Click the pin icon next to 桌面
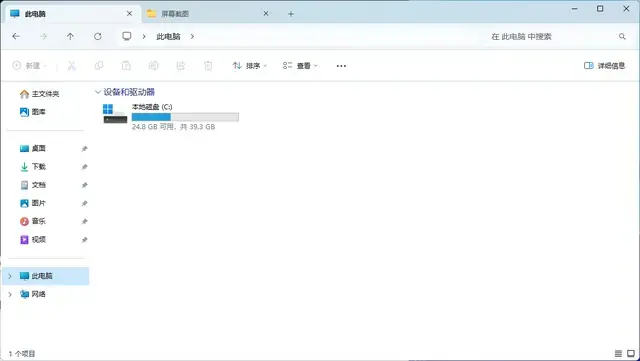Image resolution: width=640 pixels, height=361 pixels. 84,149
